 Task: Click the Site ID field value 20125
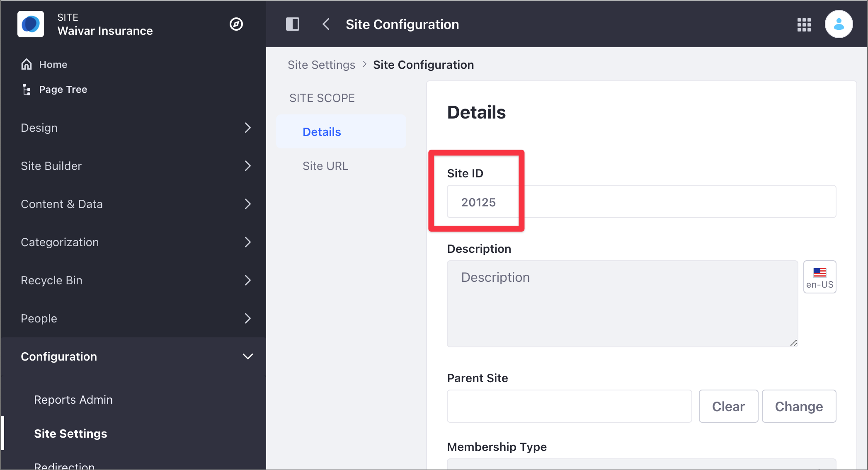coord(478,202)
